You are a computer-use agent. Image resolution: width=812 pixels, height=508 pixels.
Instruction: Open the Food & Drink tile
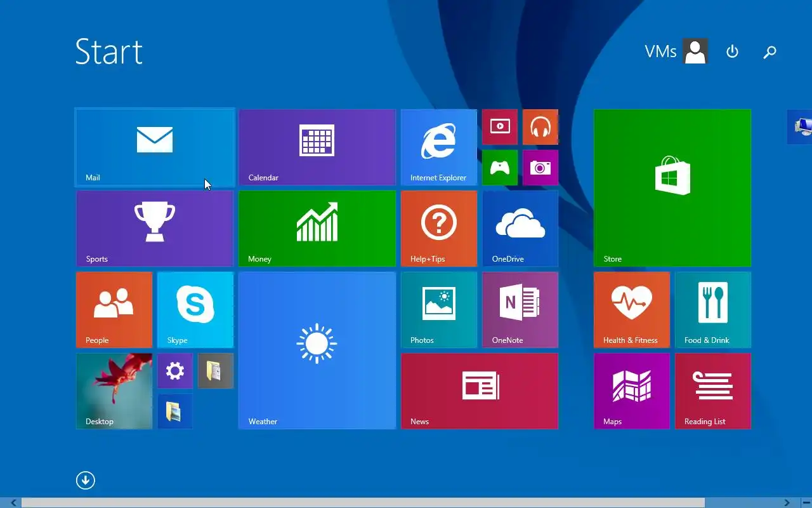click(713, 310)
